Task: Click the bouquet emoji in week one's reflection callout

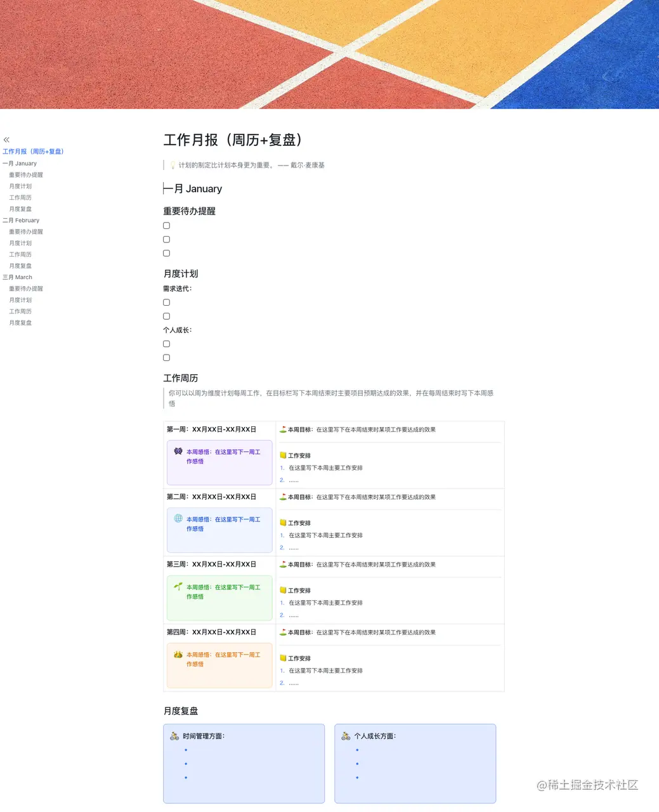Action: point(178,451)
